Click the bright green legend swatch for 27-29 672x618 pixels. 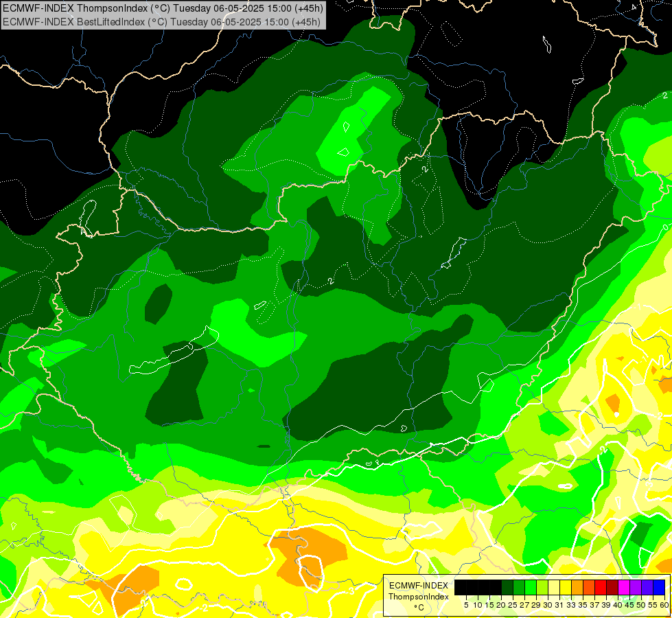tap(531, 588)
